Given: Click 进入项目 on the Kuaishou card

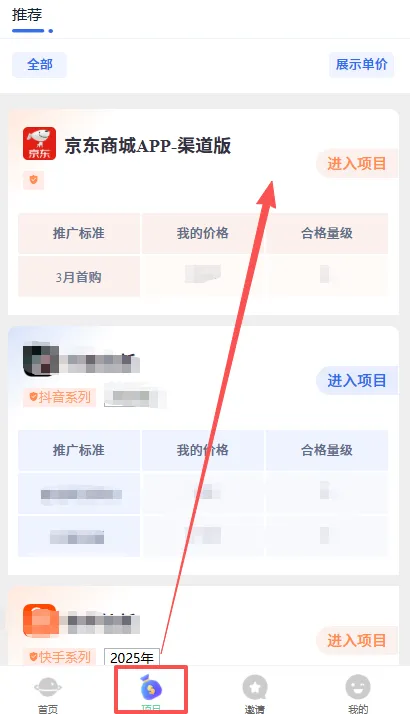Looking at the screenshot, I should 357,640.
